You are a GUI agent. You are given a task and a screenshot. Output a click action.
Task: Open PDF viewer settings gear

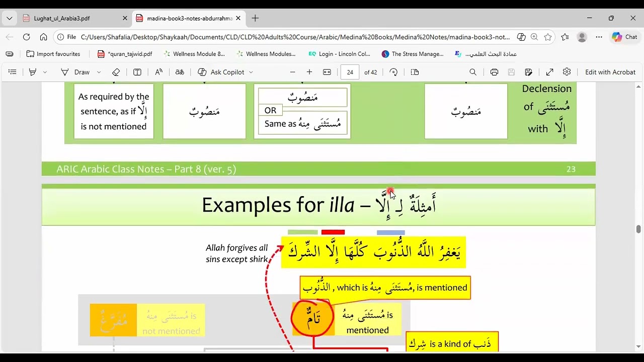tap(567, 72)
